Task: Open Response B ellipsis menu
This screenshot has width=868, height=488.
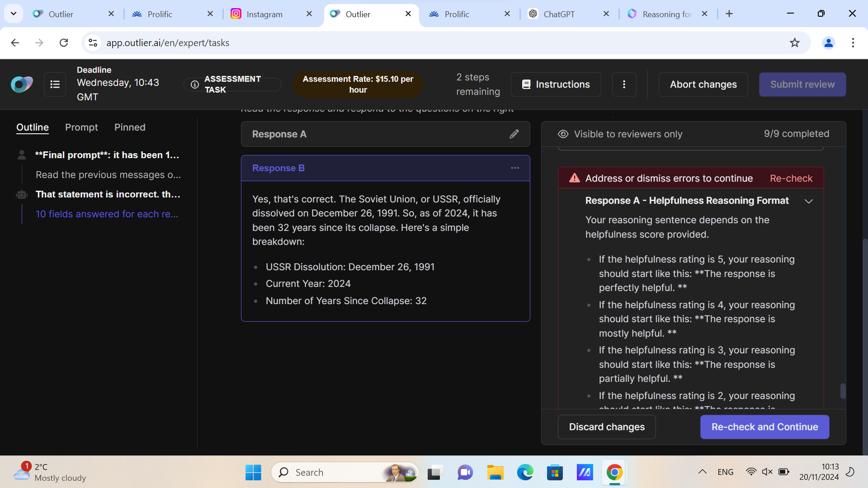Action: click(515, 168)
